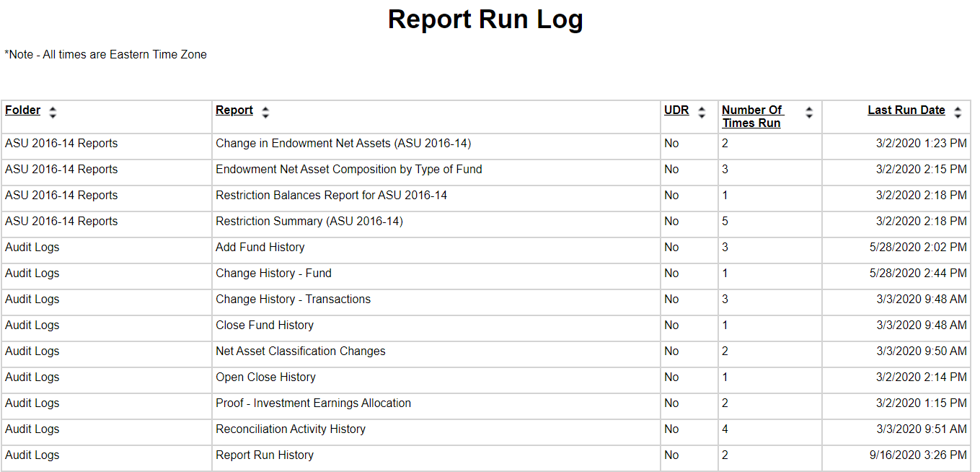Select the Open Close History report
The height and width of the screenshot is (472, 980).
pyautogui.click(x=265, y=377)
